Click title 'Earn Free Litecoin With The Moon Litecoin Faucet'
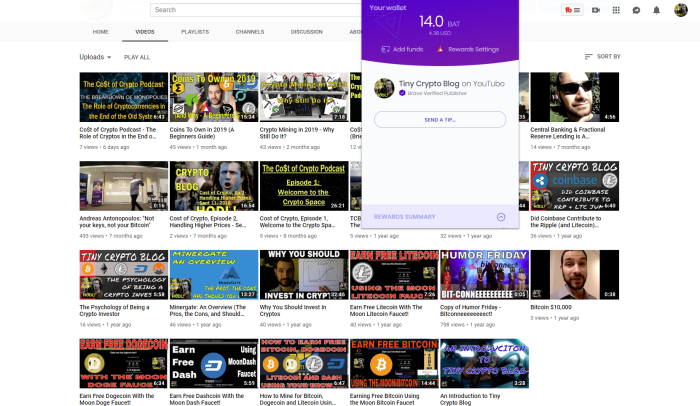This screenshot has height=406, width=700. [386, 310]
